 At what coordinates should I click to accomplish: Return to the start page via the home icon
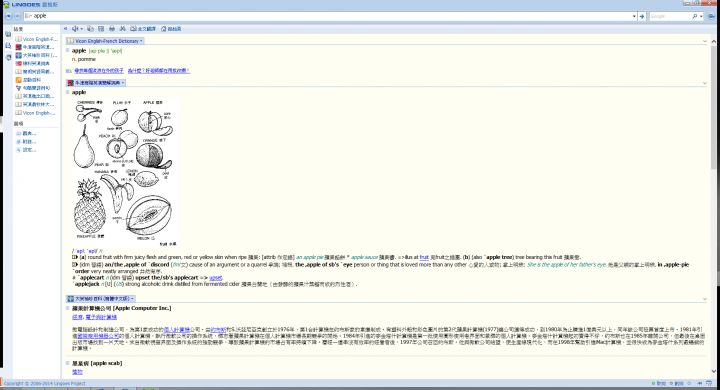(171, 28)
